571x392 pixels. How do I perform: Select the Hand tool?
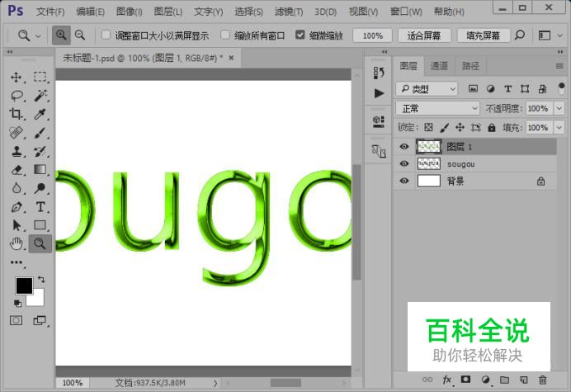16,243
